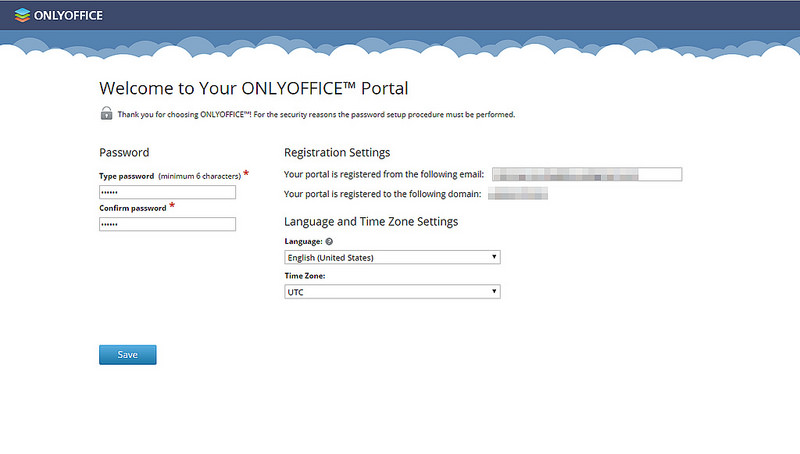Click 'Your portal is registered from the following email:' text
The height and width of the screenshot is (454, 800).
[x=384, y=174]
